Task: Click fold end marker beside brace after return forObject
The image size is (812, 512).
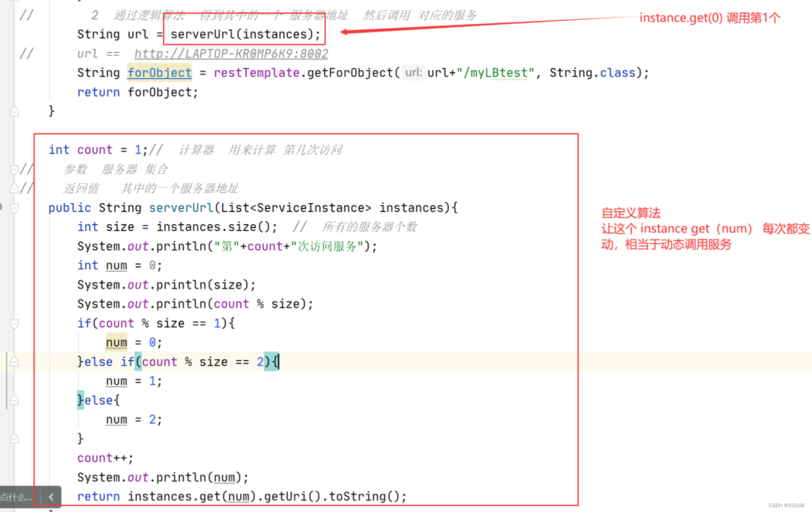Action: pyautogui.click(x=15, y=111)
